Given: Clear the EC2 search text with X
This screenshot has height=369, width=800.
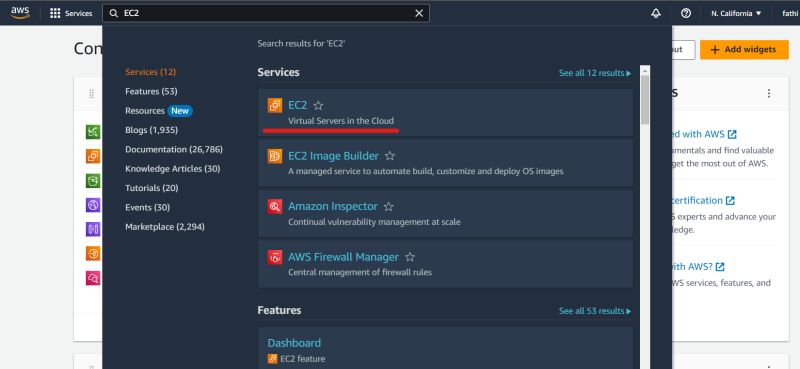Looking at the screenshot, I should pos(419,13).
